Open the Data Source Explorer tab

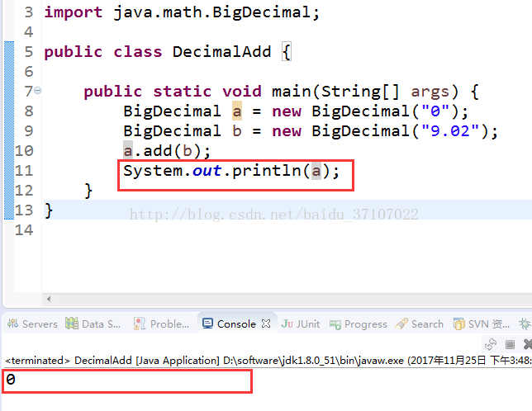[93, 324]
